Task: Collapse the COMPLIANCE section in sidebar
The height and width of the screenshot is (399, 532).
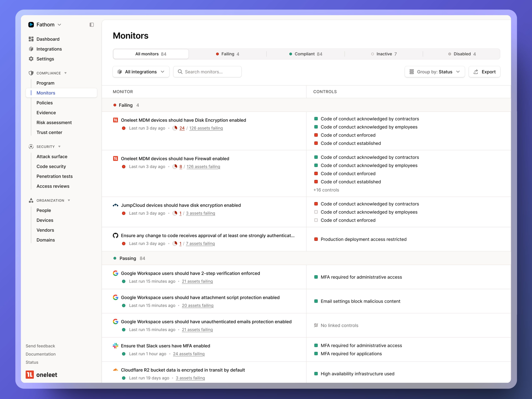Action: (65, 73)
